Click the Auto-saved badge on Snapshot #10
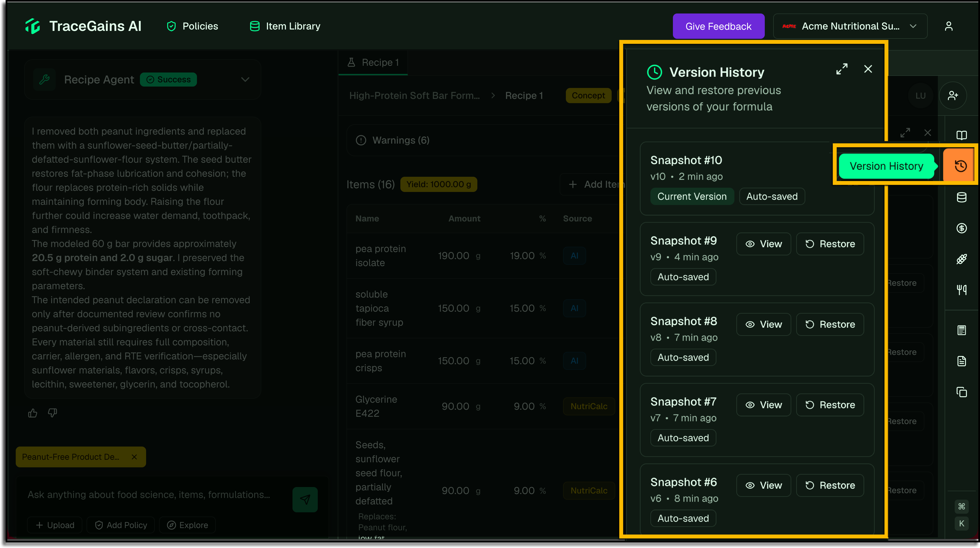This screenshot has width=980, height=548. pos(772,196)
